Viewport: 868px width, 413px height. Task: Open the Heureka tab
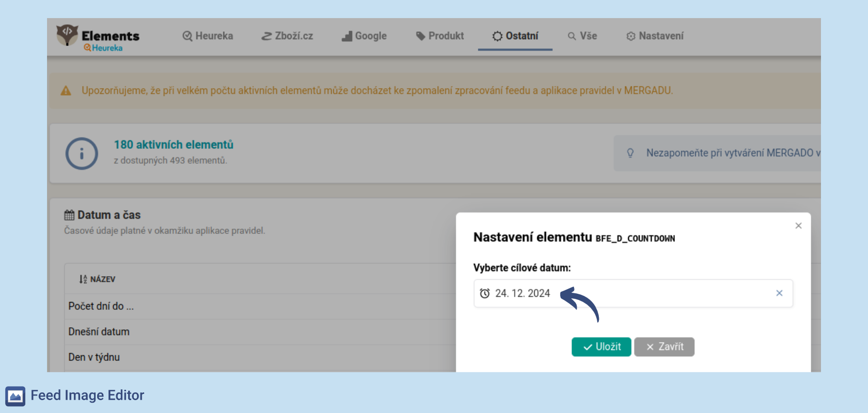(x=208, y=36)
